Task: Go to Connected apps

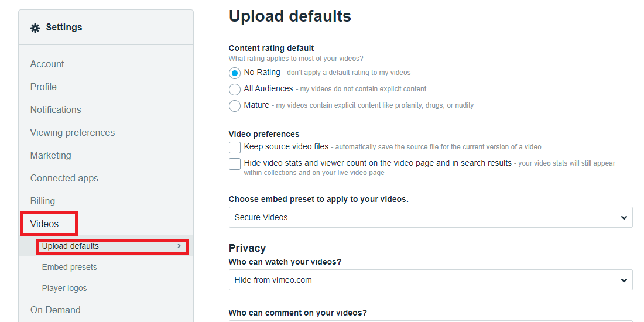Action: [x=64, y=179]
